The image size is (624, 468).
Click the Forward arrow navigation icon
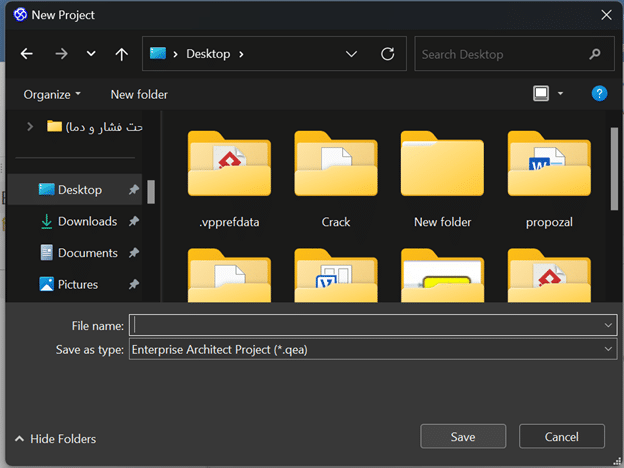[x=61, y=54]
